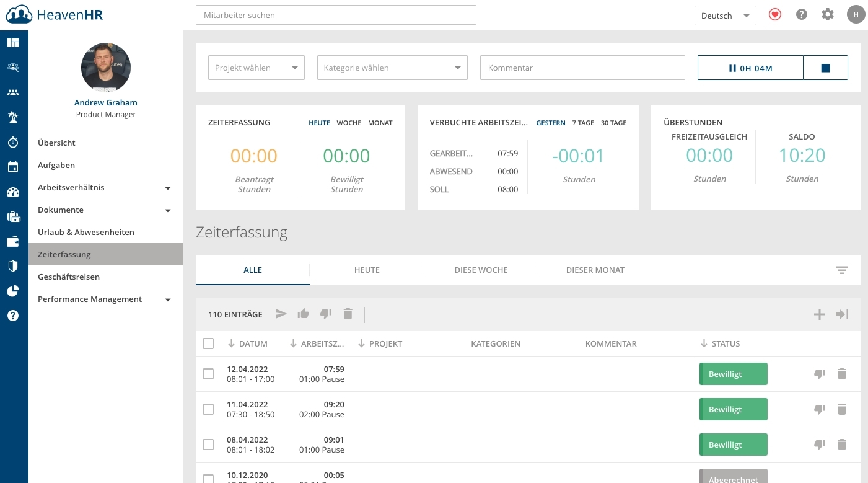Sort entries by the DATUM column

(x=248, y=343)
